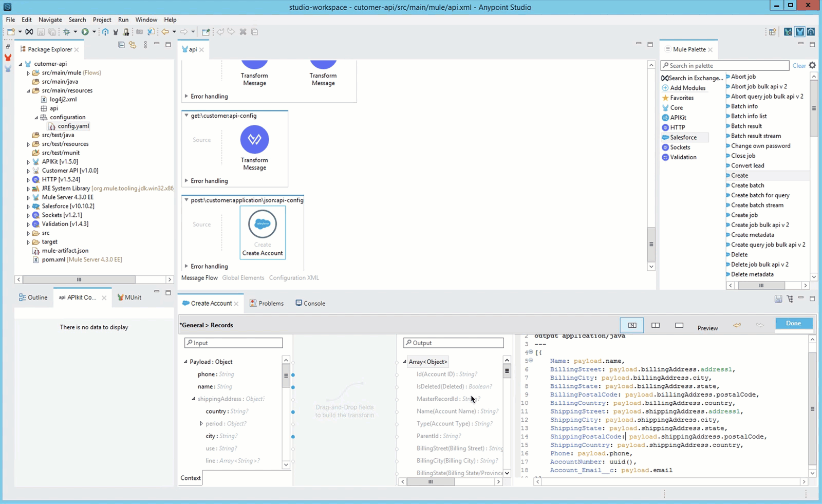Click the orange undo arrow in transform editor
Image resolution: width=822 pixels, height=504 pixels.
click(x=737, y=325)
